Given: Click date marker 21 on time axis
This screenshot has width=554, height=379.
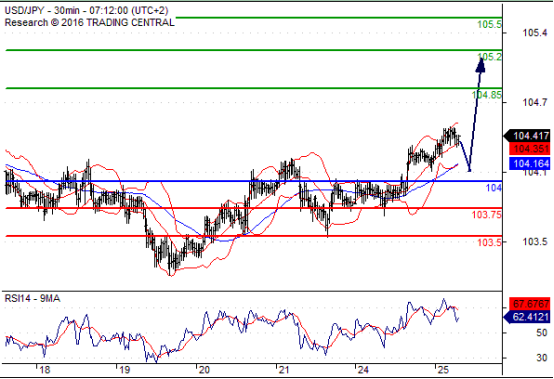Looking at the screenshot, I should click(x=284, y=370).
